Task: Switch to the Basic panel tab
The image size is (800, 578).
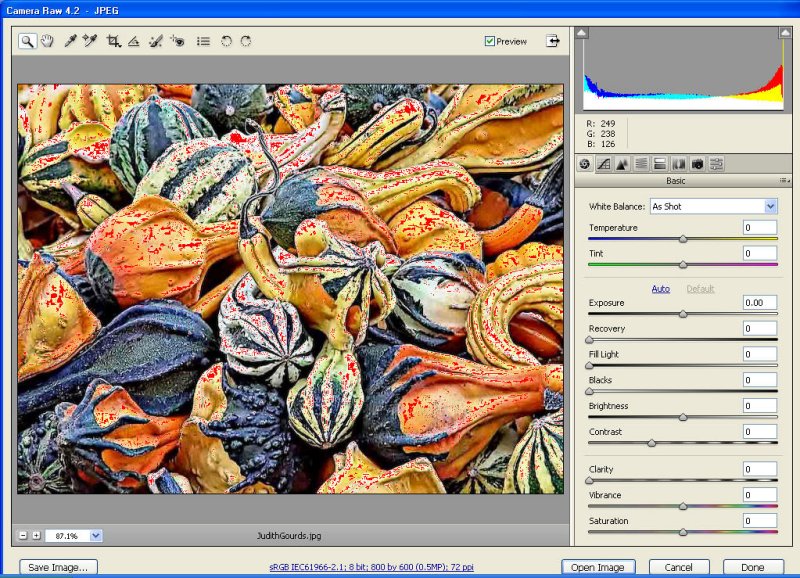Action: pyautogui.click(x=585, y=164)
